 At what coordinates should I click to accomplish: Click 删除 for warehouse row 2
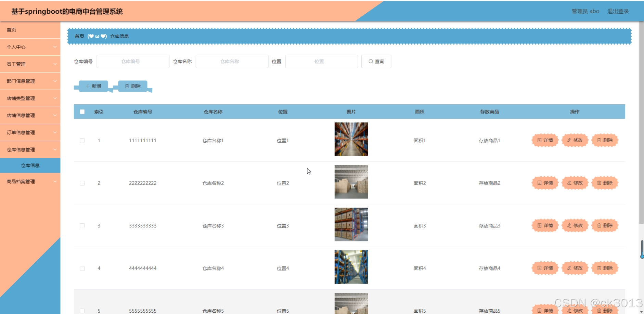pos(605,183)
